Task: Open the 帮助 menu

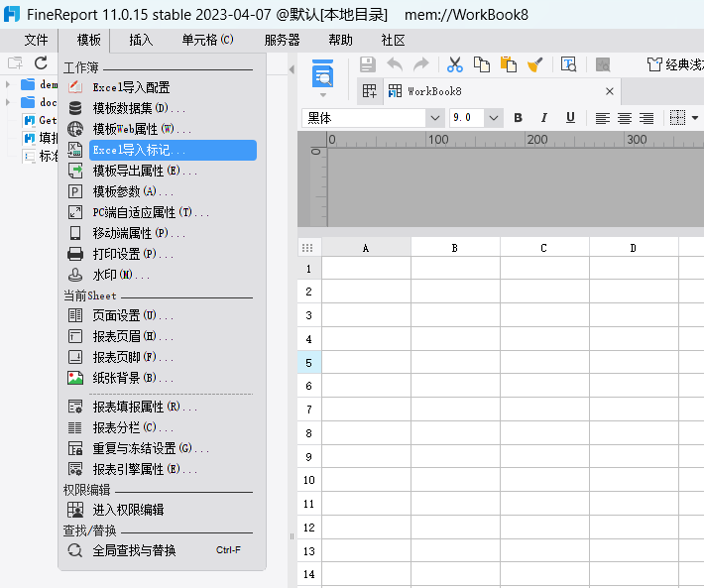Action: point(340,40)
